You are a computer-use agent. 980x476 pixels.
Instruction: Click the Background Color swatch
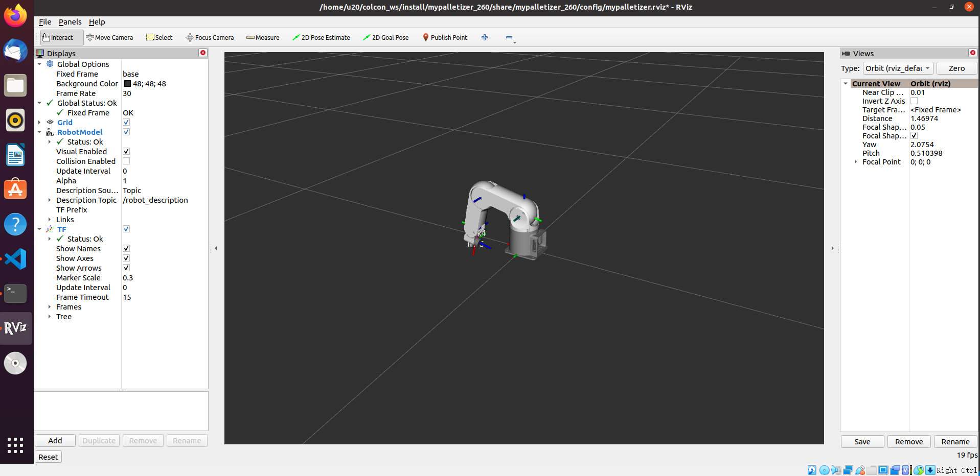(127, 84)
